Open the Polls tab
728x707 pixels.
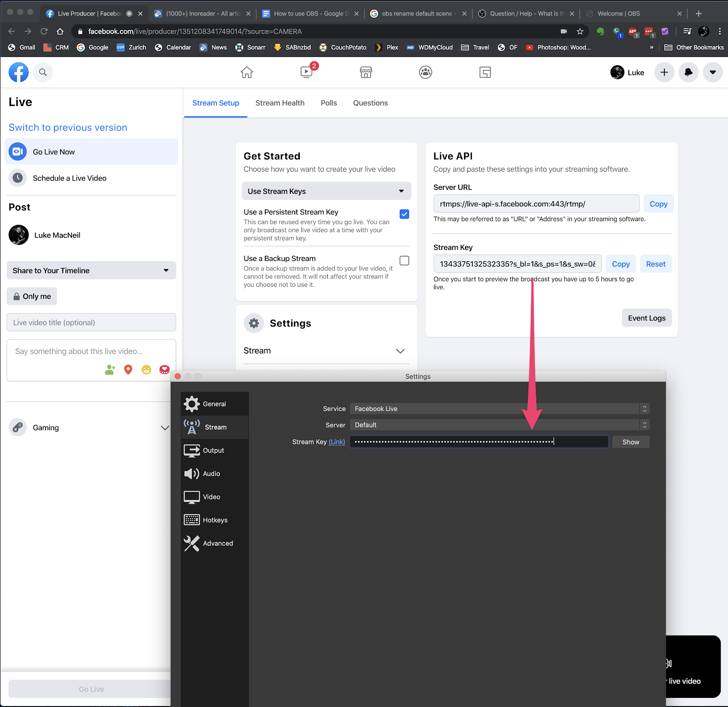(x=329, y=103)
